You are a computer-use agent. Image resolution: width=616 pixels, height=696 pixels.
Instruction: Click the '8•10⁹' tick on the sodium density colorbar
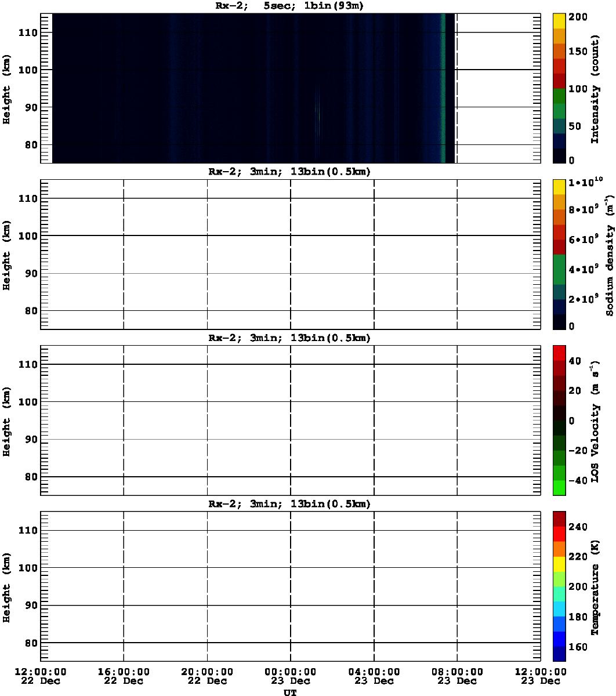585,210
